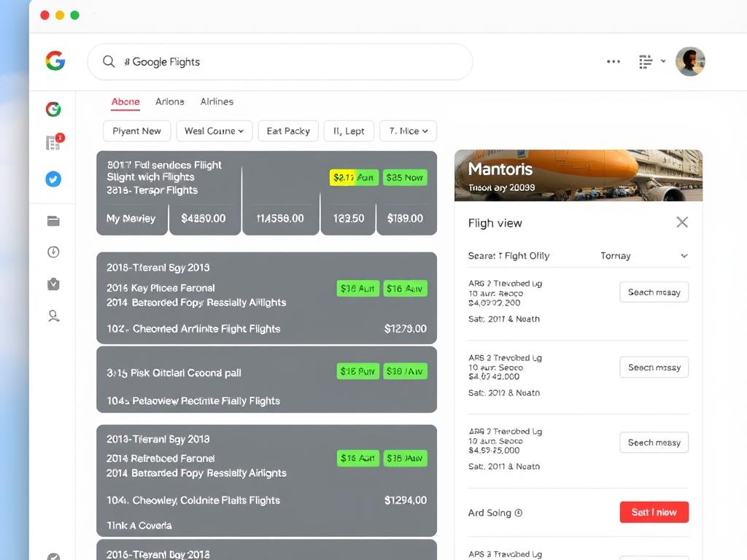This screenshot has height=560, width=747.
Task: Select the 'Arions' tab
Action: (170, 101)
